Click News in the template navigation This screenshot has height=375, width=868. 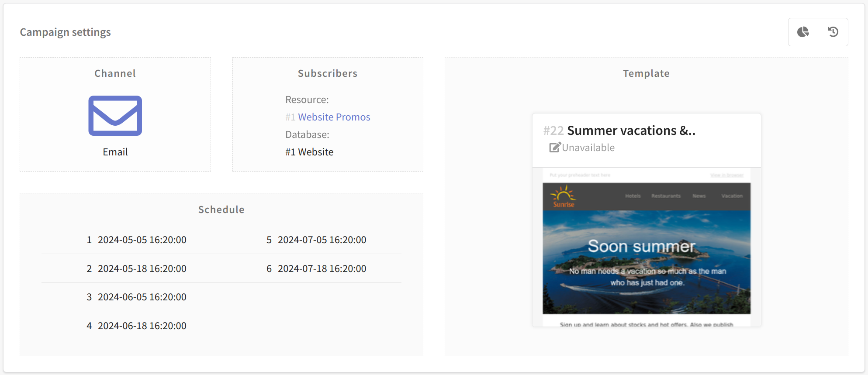(x=699, y=196)
